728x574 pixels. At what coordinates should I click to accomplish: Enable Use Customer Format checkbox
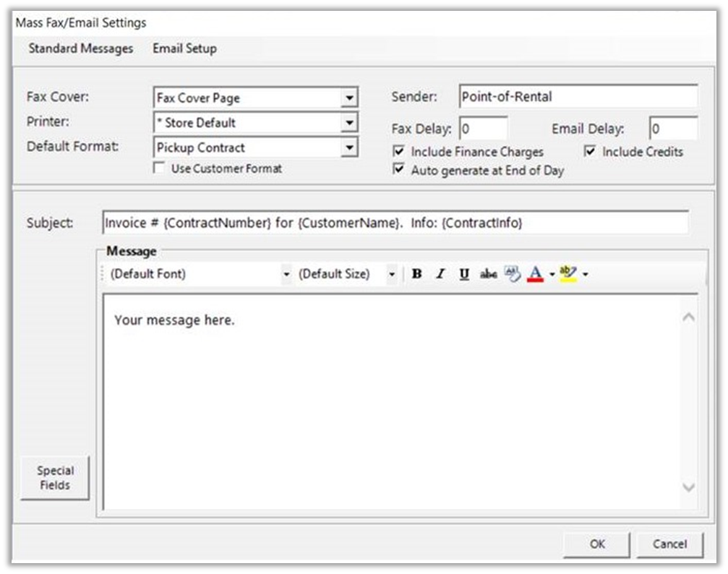[159, 168]
